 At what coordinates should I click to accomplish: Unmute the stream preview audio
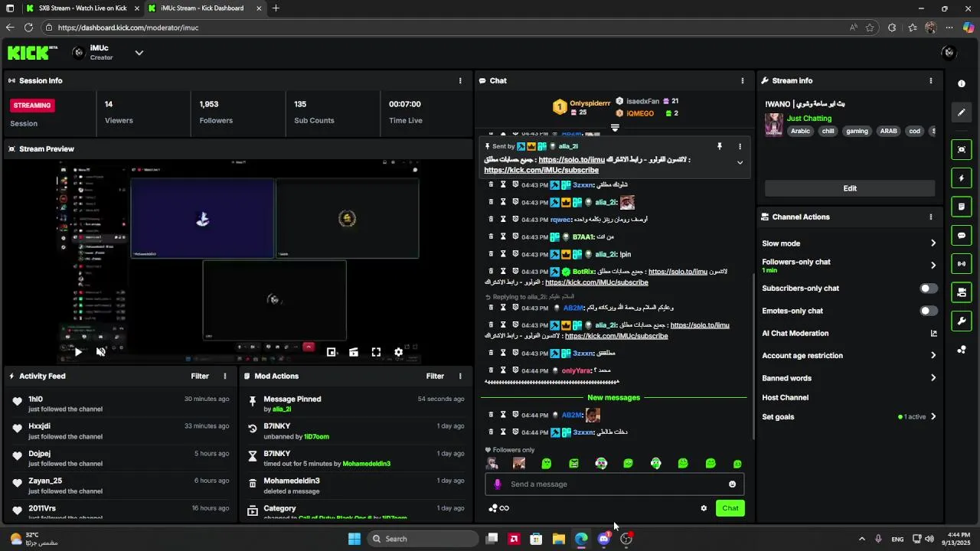pos(100,352)
